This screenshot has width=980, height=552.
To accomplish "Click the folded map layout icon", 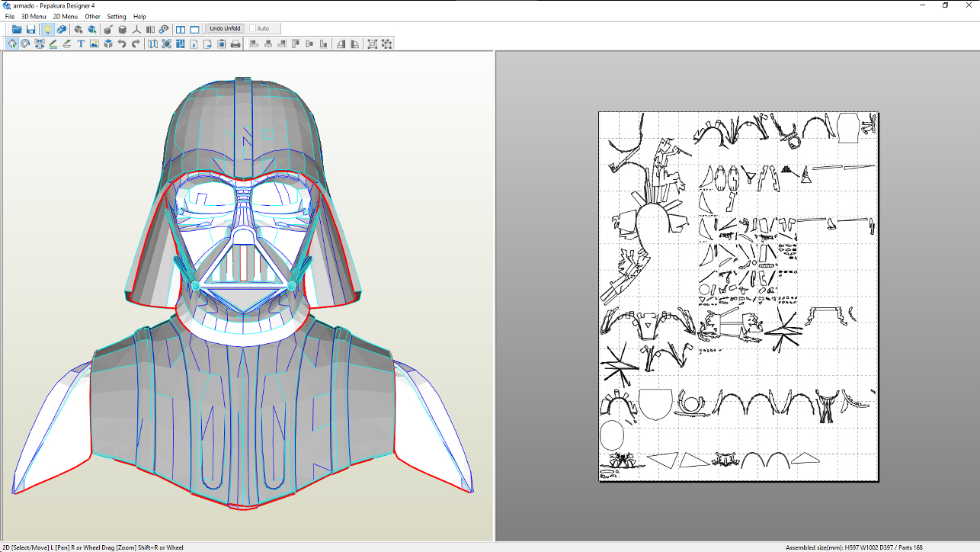I will (x=152, y=43).
